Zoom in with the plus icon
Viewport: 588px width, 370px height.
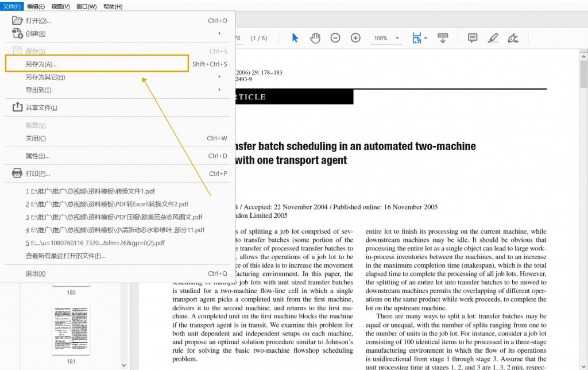pos(355,38)
